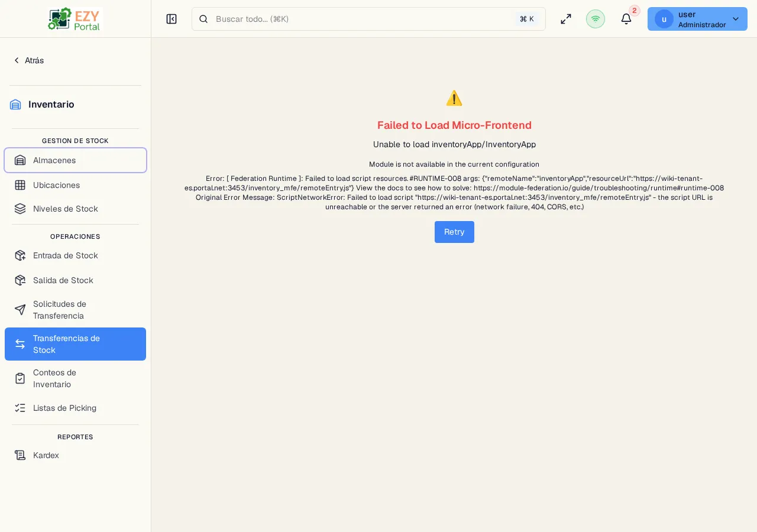This screenshot has height=532, width=757.
Task: Open Almacenes menu item
Action: tap(75, 160)
